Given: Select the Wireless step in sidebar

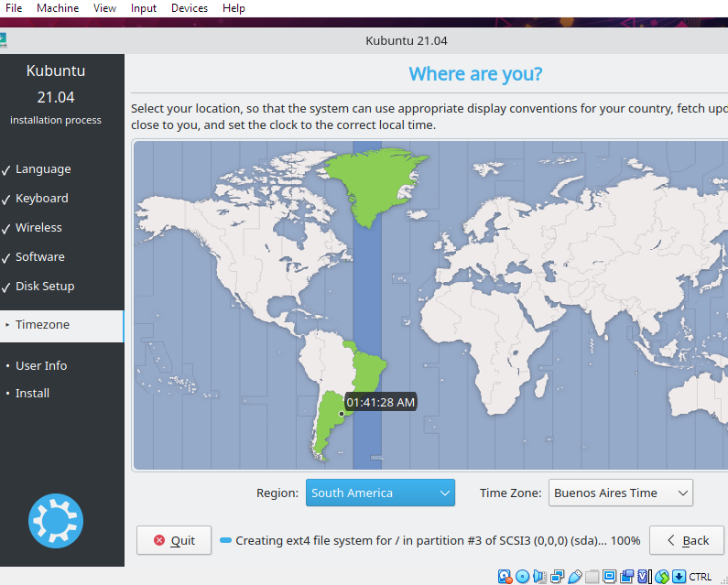Looking at the screenshot, I should tap(38, 227).
